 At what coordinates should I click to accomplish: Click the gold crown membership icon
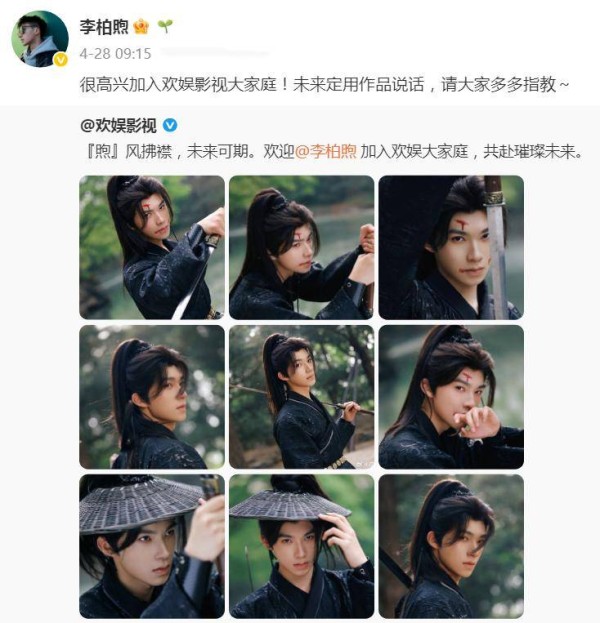click(141, 27)
